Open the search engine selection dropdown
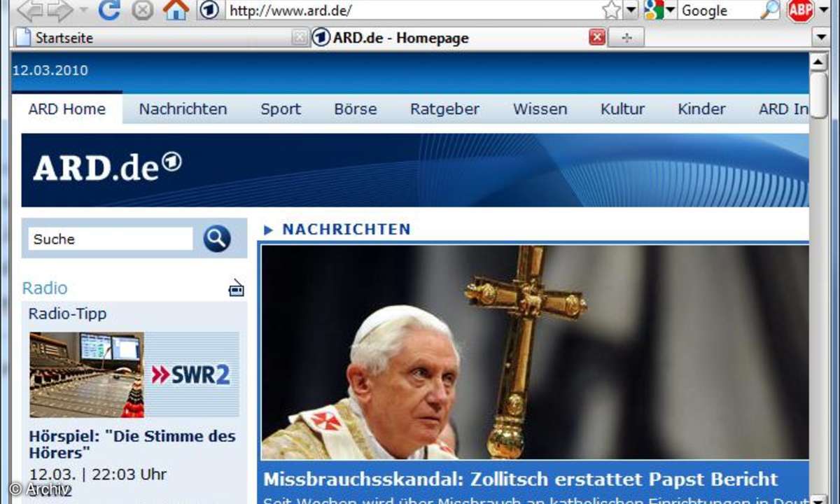Viewport: 840px width, 504px height. coord(670,10)
